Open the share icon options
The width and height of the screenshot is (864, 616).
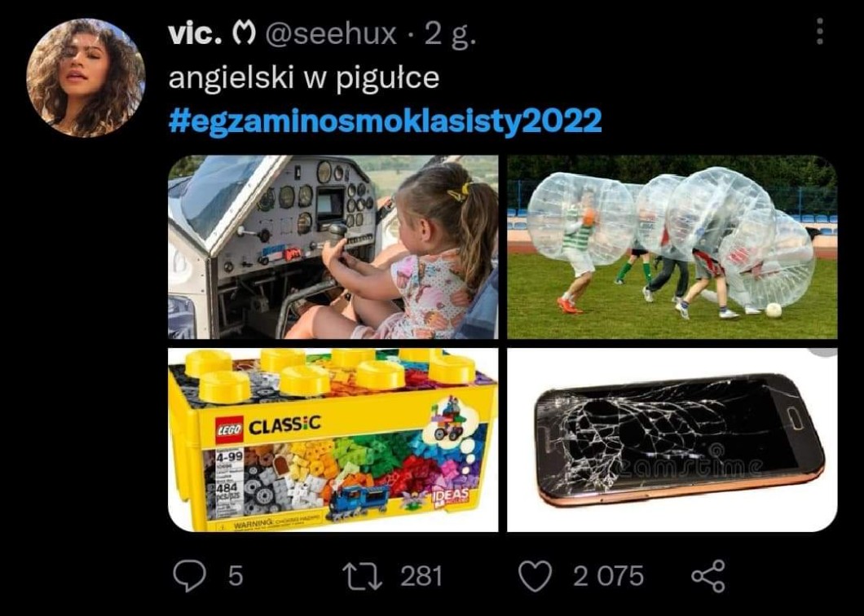708,576
